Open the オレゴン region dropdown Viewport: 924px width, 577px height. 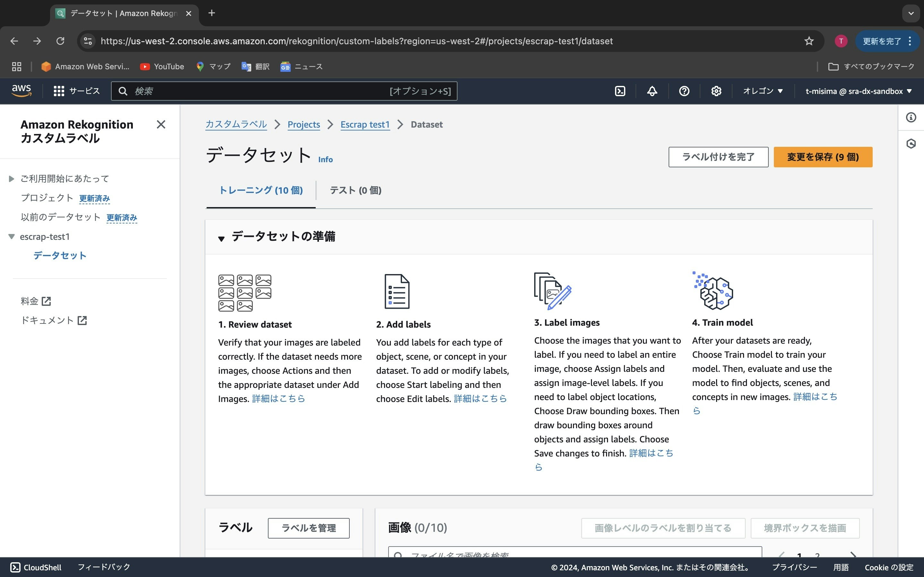coord(763,91)
